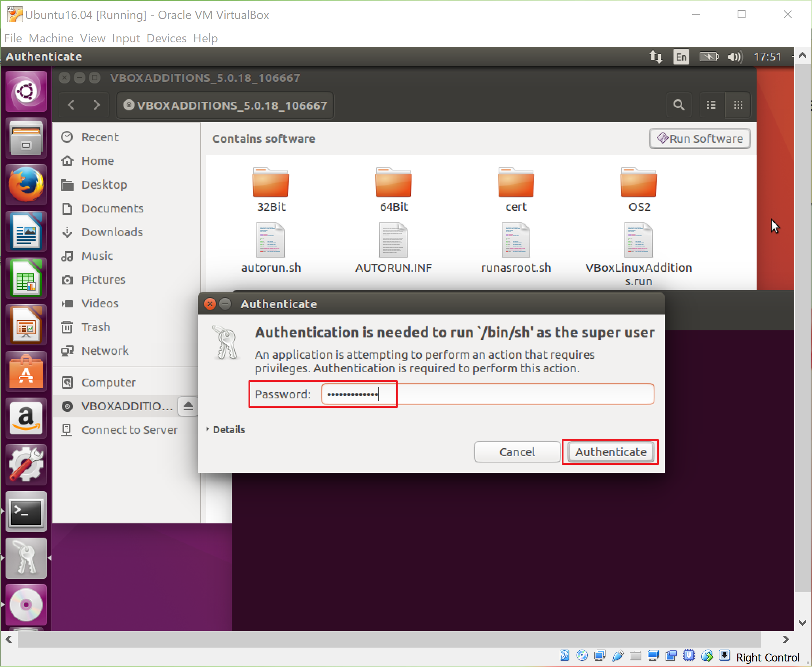Expand the Details section in dialog
Screen dimensions: 812x667
pos(226,430)
